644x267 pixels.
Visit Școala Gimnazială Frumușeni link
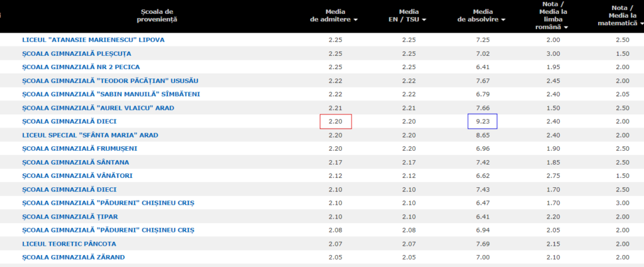[79, 149]
